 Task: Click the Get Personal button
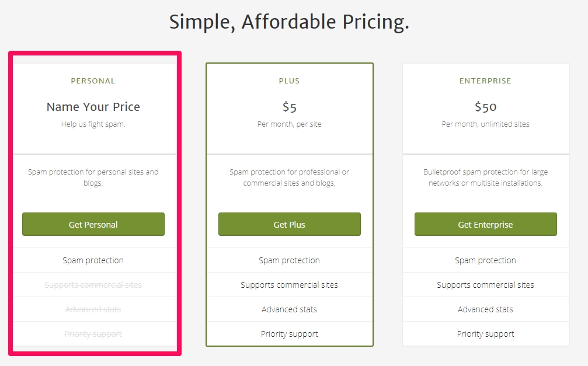tap(93, 224)
